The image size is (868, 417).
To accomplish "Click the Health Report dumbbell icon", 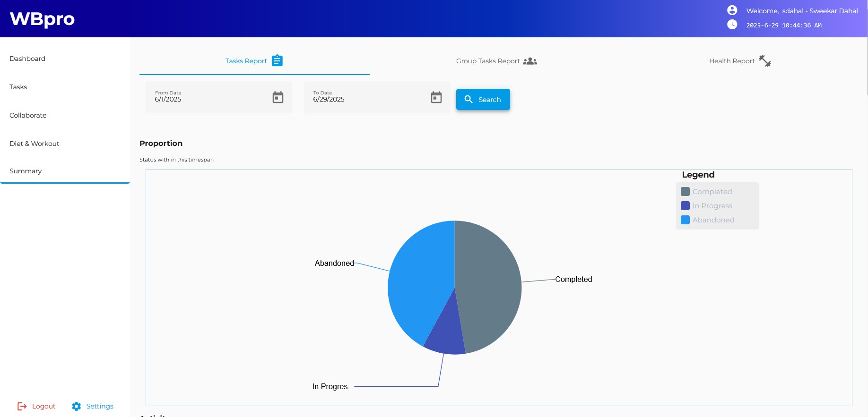I will [x=764, y=61].
